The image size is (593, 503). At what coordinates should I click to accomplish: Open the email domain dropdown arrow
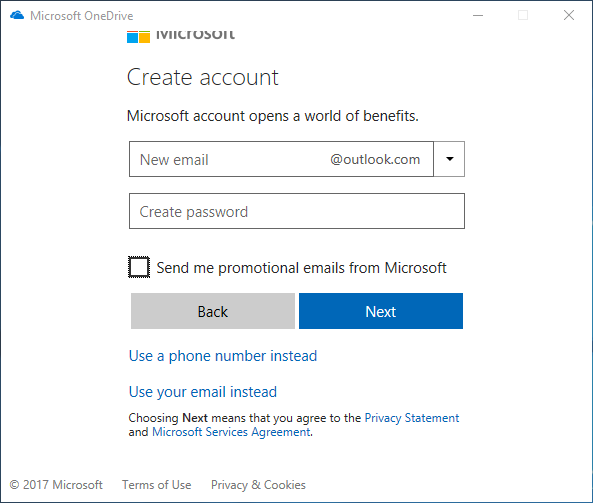449,159
